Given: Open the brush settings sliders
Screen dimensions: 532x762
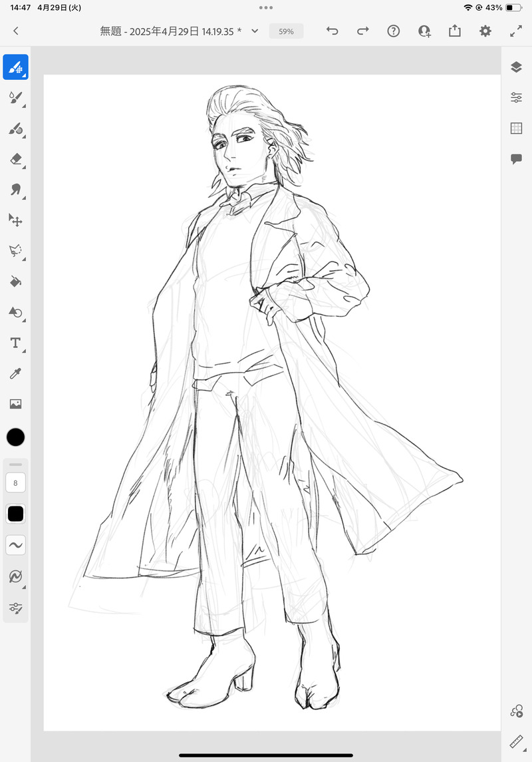Looking at the screenshot, I should click(15, 608).
